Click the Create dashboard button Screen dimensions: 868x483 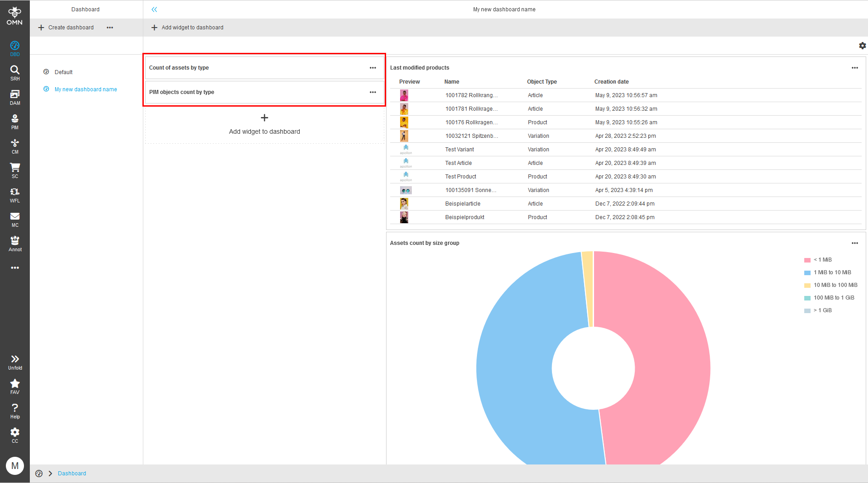tap(66, 28)
